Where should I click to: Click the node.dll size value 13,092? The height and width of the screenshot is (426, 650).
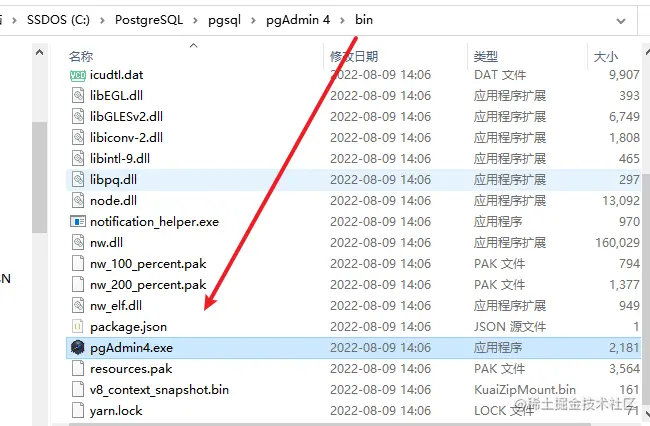point(621,201)
